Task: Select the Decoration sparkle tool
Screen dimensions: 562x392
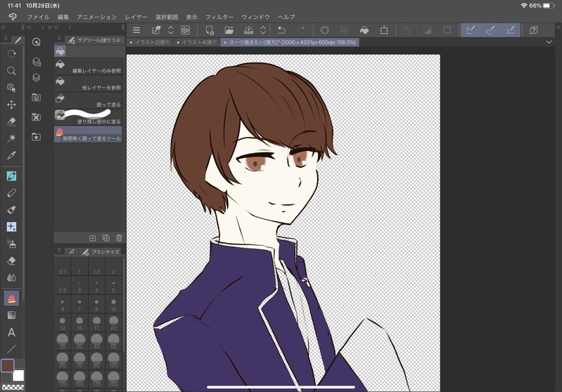Action: point(11,227)
